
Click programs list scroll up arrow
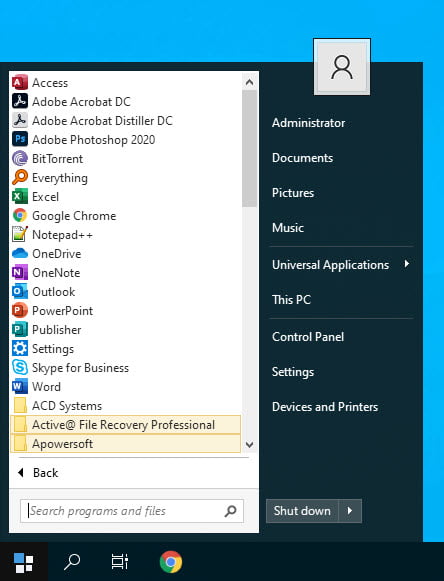point(249,82)
